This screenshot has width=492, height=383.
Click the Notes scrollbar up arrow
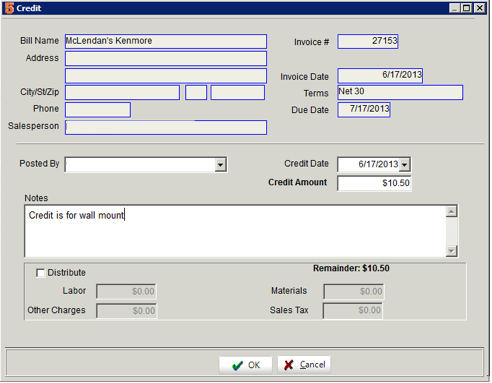click(x=451, y=211)
